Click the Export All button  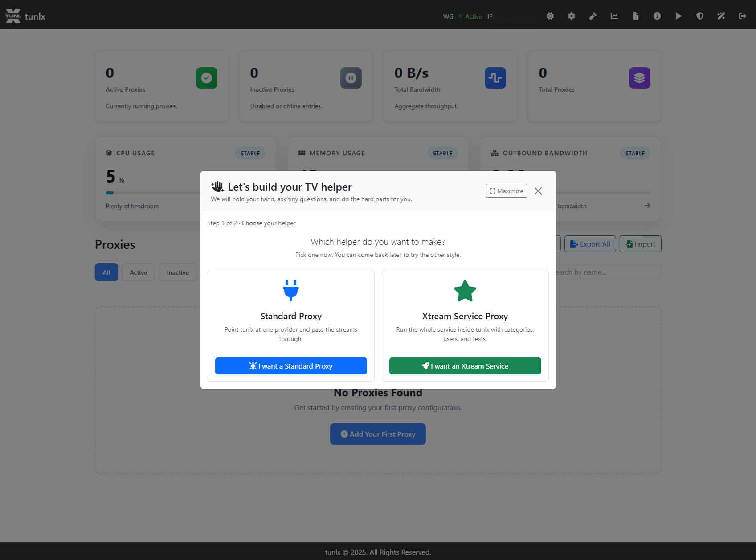(x=590, y=244)
